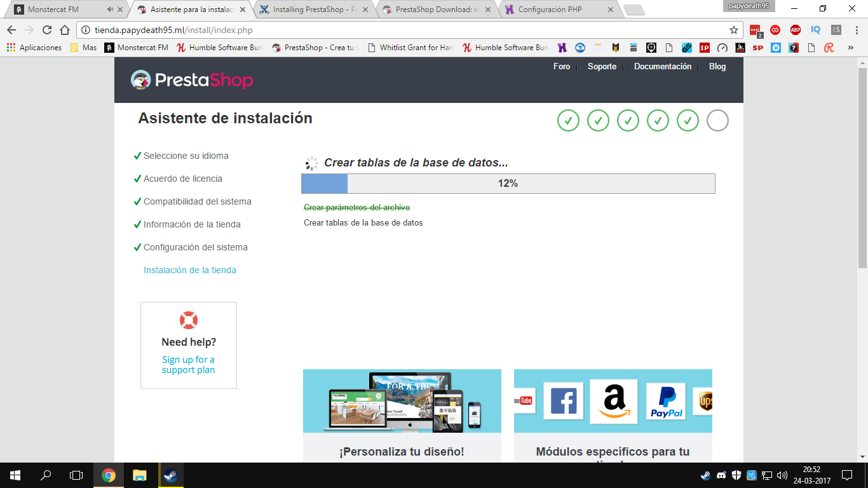868x488 pixels.
Task: Click Sign up for a support plan
Action: point(188,365)
